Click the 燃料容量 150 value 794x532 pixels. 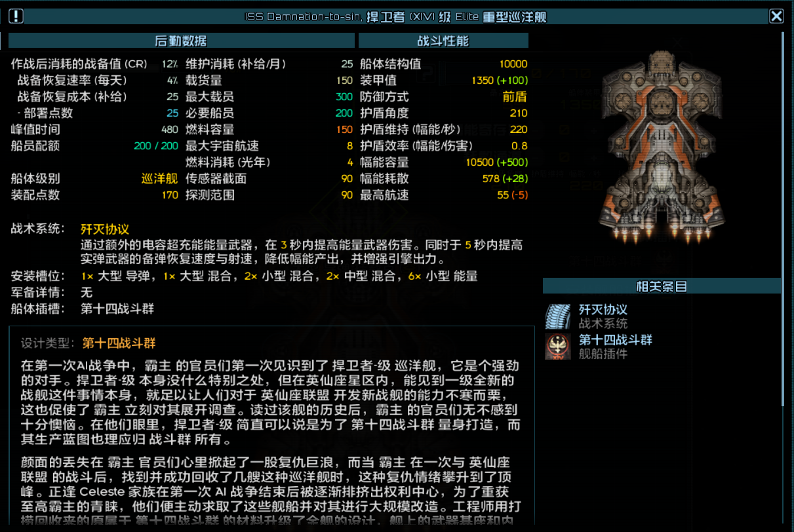click(344, 130)
